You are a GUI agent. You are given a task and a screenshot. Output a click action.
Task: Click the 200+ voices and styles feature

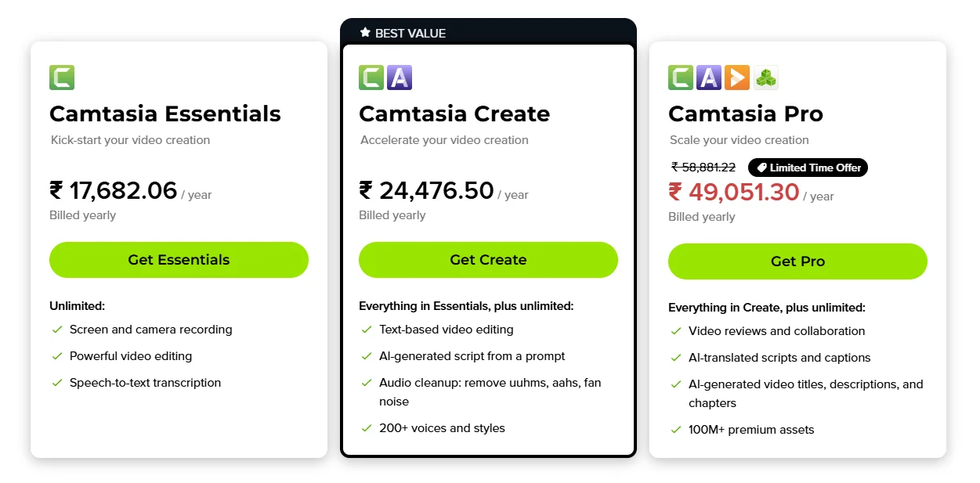tap(442, 428)
